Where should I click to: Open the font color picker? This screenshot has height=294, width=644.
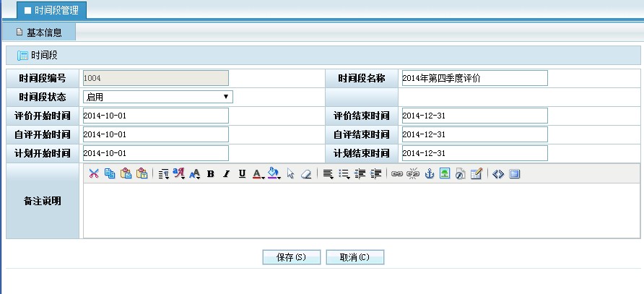pyautogui.click(x=258, y=174)
